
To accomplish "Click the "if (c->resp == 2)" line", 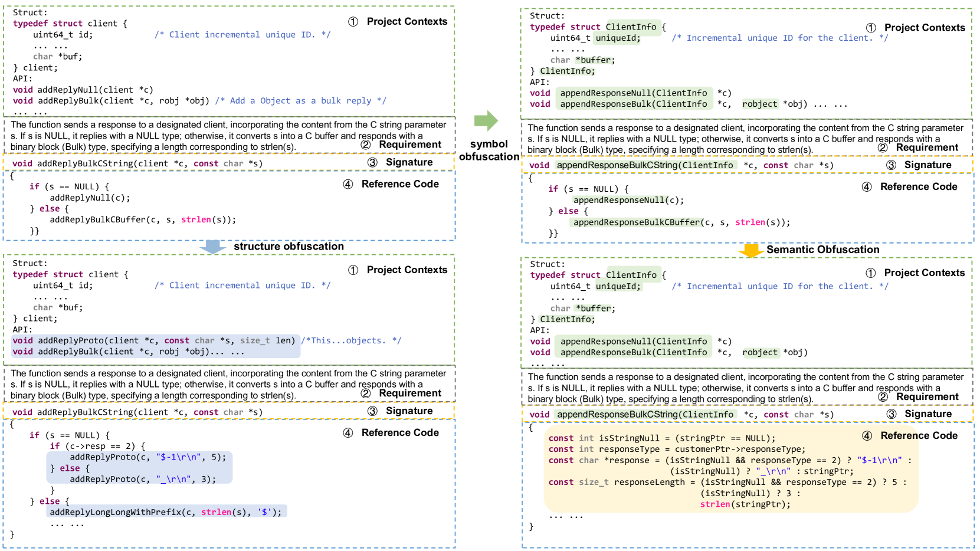I will (x=97, y=446).
